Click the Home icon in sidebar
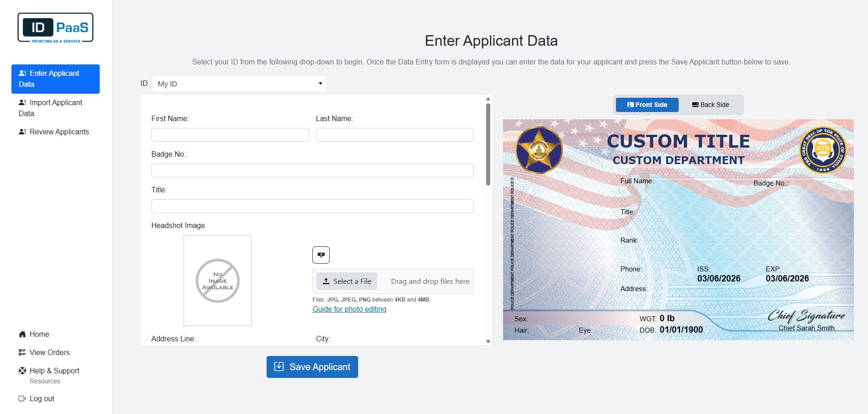This screenshot has height=414, width=868. [x=22, y=334]
